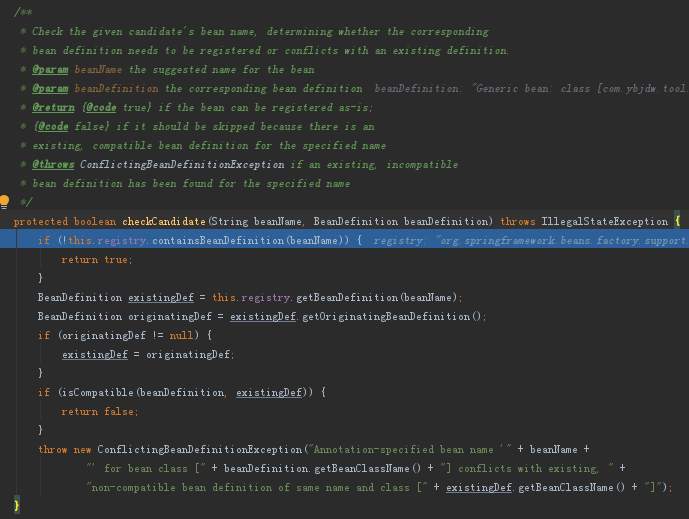Click the null keyword in the if condition
Screen dimensions: 689x519
(x=181, y=336)
